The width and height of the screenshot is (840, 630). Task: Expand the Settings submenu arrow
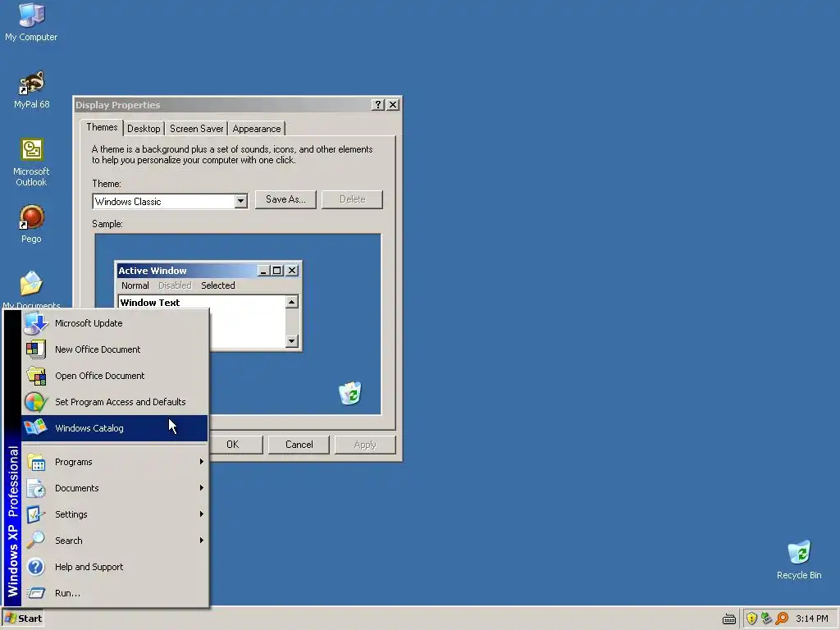click(202, 514)
